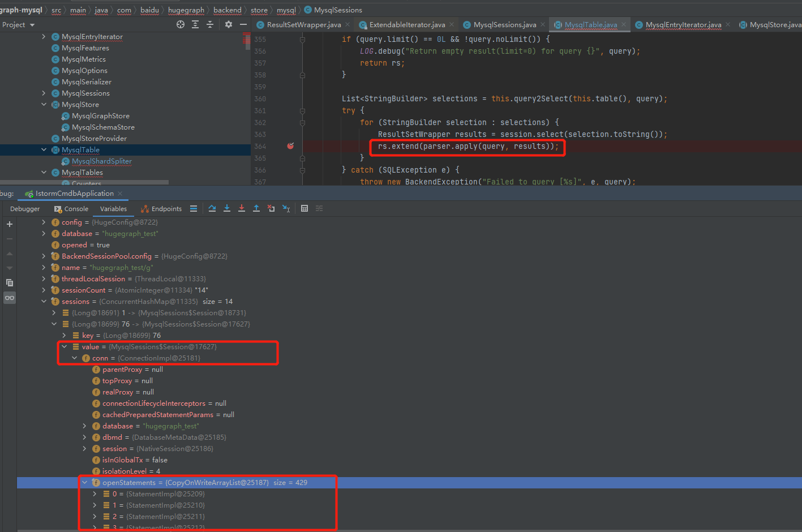
Task: Toggle code folding marker on line 361
Action: [x=302, y=110]
